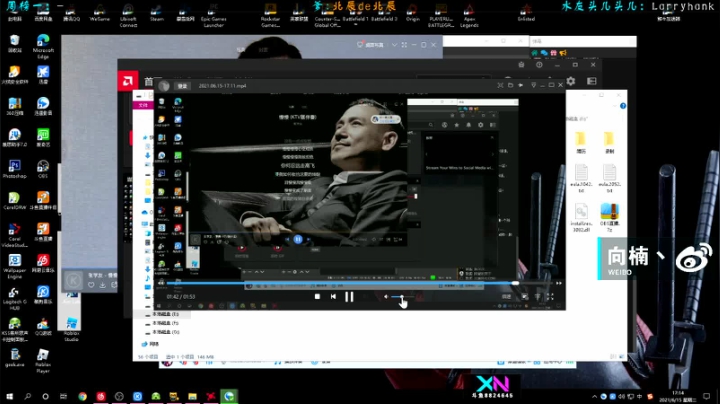Open the Windows Start menu
Screen dimensions: 720x404
click(10, 396)
